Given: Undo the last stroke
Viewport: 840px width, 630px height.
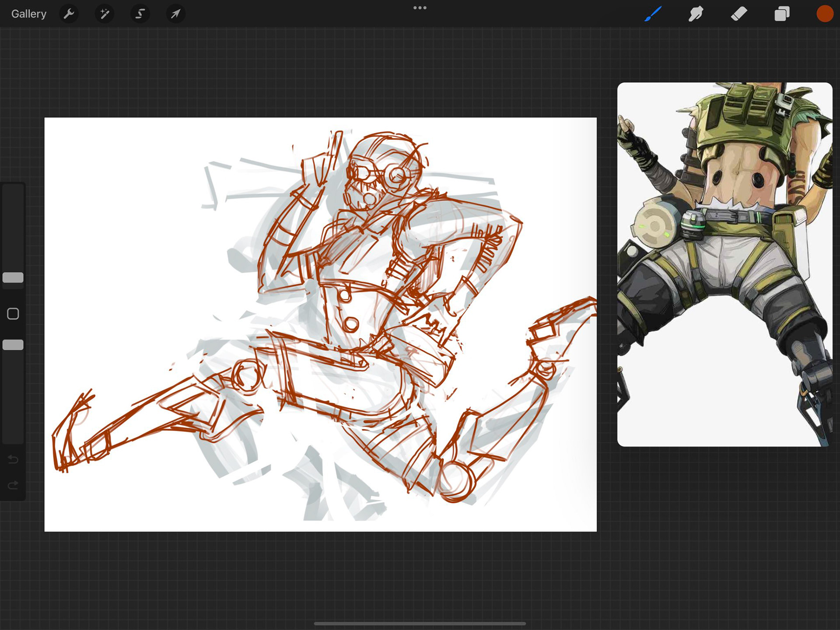Looking at the screenshot, I should [x=13, y=459].
